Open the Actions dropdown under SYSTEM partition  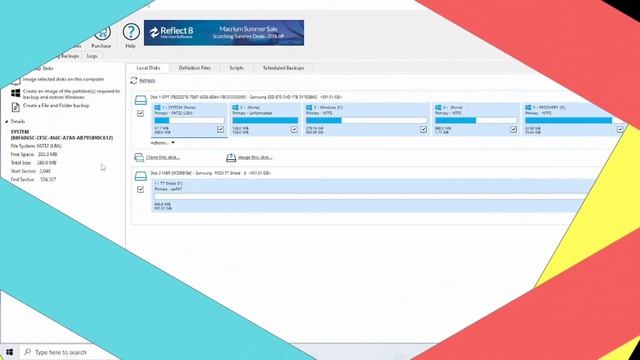pyautogui.click(x=162, y=143)
